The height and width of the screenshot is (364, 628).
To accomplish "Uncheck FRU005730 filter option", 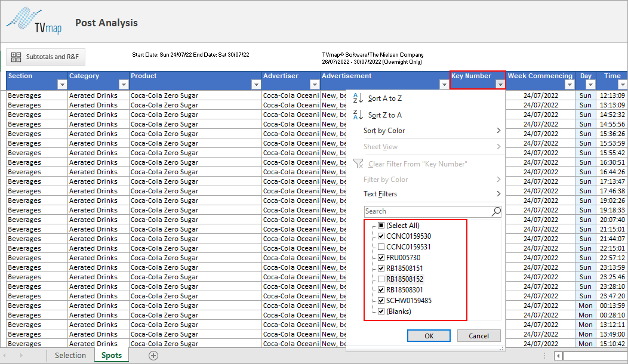I will tap(381, 258).
